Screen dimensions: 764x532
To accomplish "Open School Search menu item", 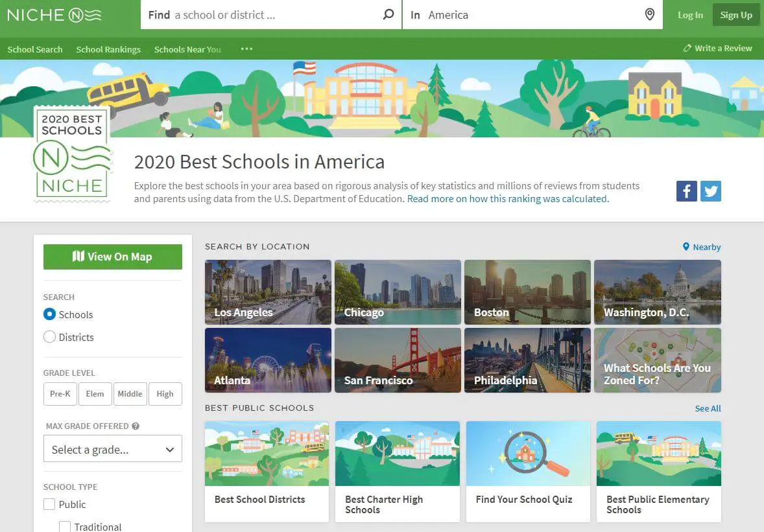I will pos(35,49).
